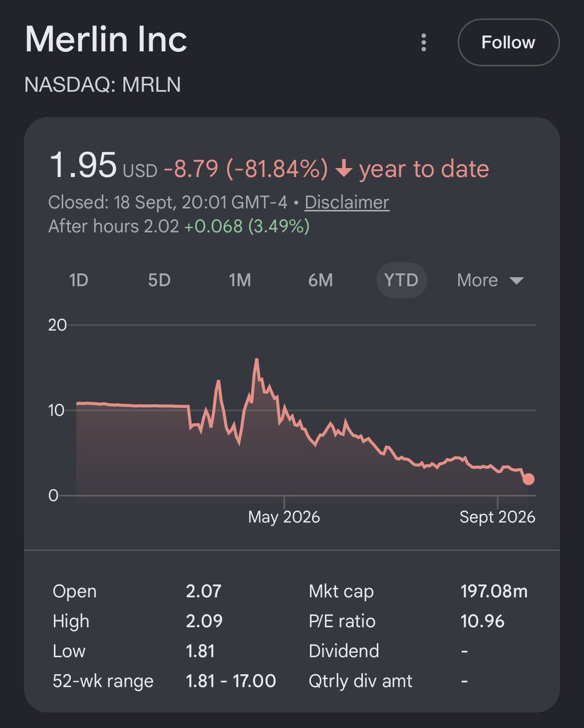Switch chart to 5D range
The height and width of the screenshot is (728, 584).
pyautogui.click(x=160, y=280)
